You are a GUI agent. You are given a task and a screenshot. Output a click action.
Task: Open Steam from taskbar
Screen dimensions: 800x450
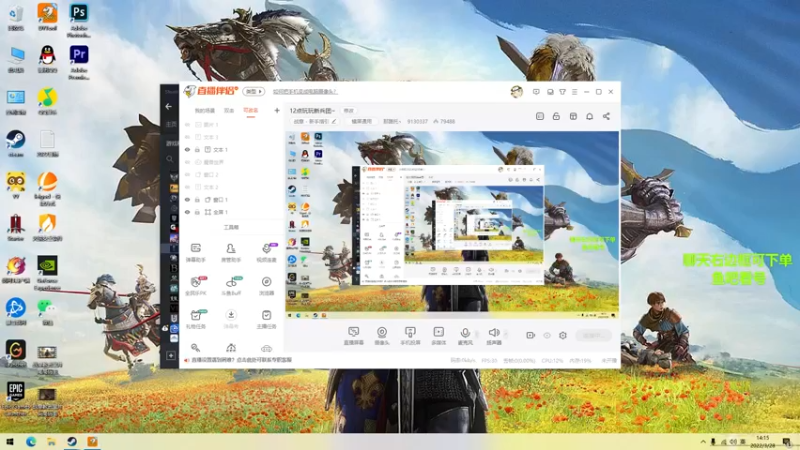(x=72, y=442)
